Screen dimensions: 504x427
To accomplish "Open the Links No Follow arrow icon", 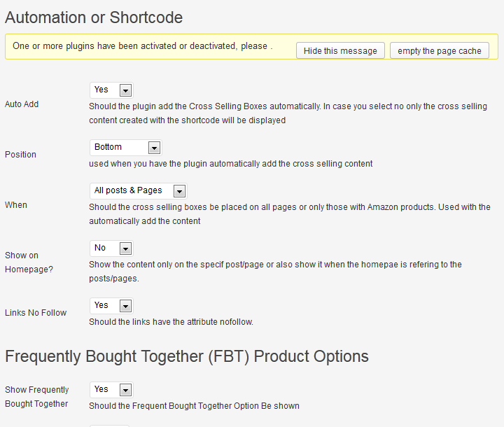I will pyautogui.click(x=125, y=306).
